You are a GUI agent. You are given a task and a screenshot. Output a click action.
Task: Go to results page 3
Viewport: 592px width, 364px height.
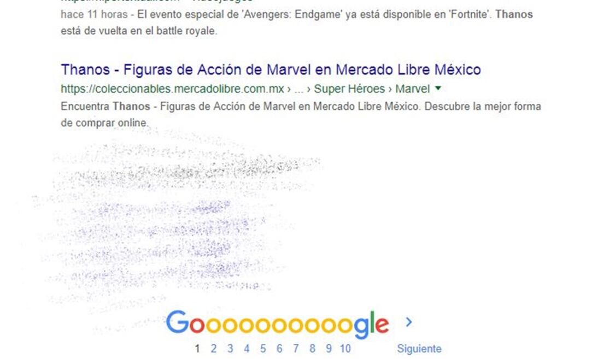230,349
